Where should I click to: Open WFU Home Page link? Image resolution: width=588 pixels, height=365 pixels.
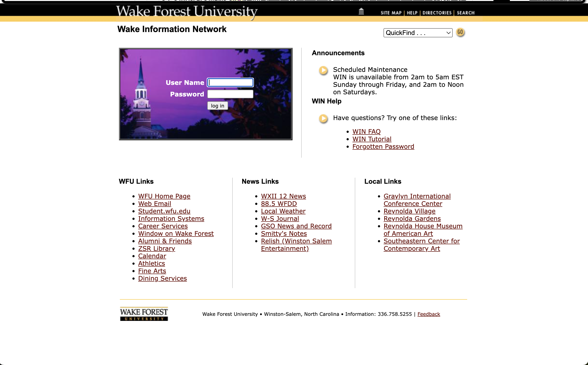click(164, 196)
